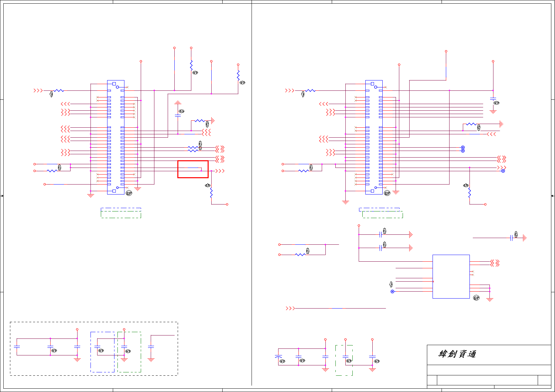
Task: Select the blue IC rectangle at lower right
Action: coord(451,277)
